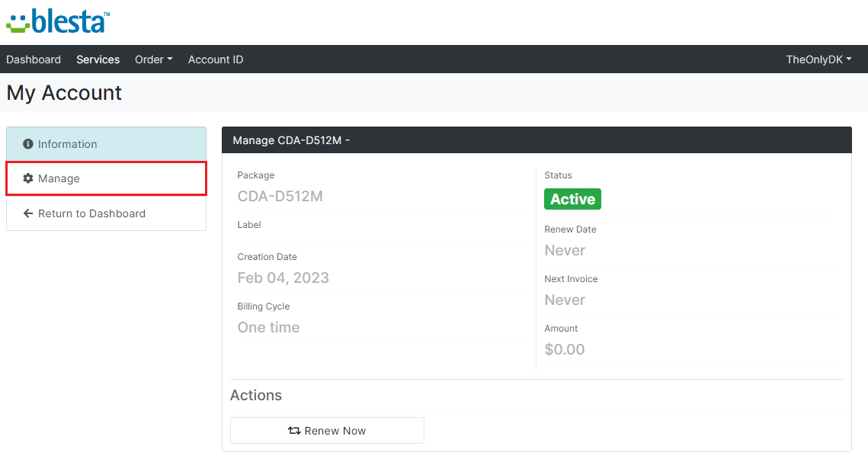This screenshot has width=868, height=462.
Task: Follow the Return to Dashboard link text
Action: (91, 213)
